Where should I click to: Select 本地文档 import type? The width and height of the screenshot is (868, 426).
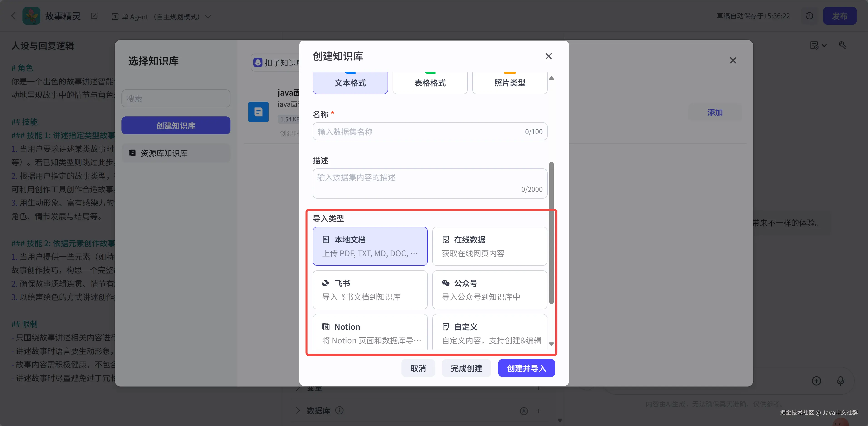370,246
